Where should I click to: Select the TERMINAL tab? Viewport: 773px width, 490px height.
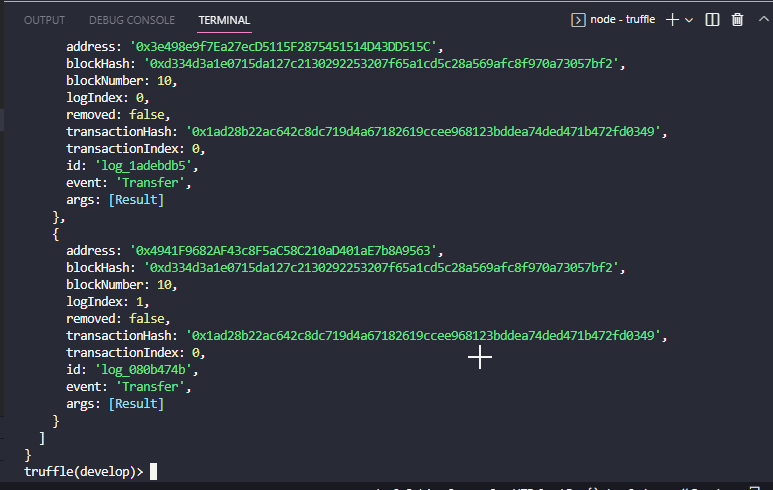point(224,20)
